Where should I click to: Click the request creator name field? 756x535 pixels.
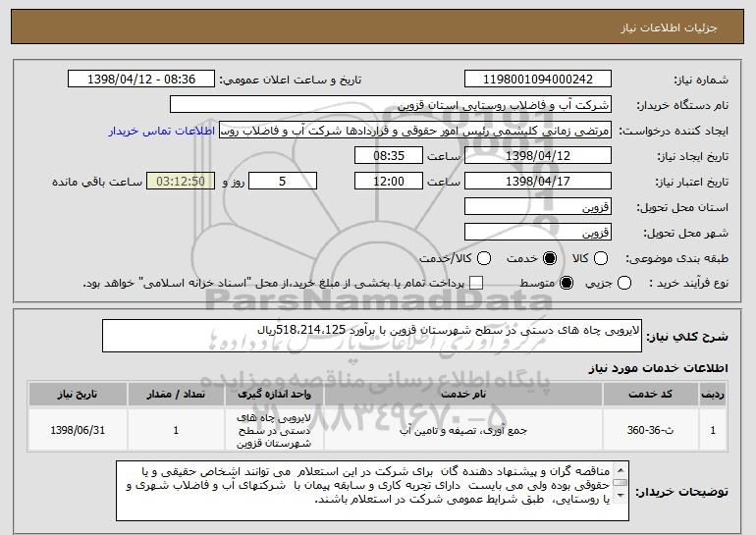(x=415, y=131)
